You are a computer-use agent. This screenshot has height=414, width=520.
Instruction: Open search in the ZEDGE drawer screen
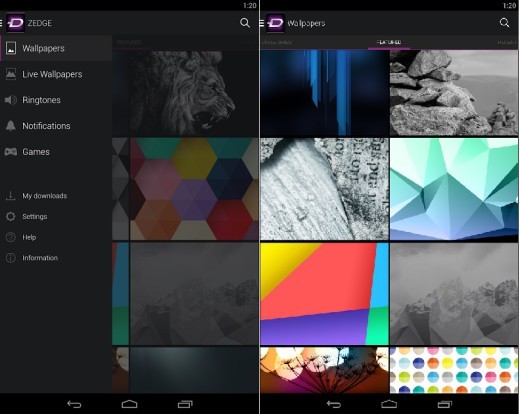tap(245, 23)
